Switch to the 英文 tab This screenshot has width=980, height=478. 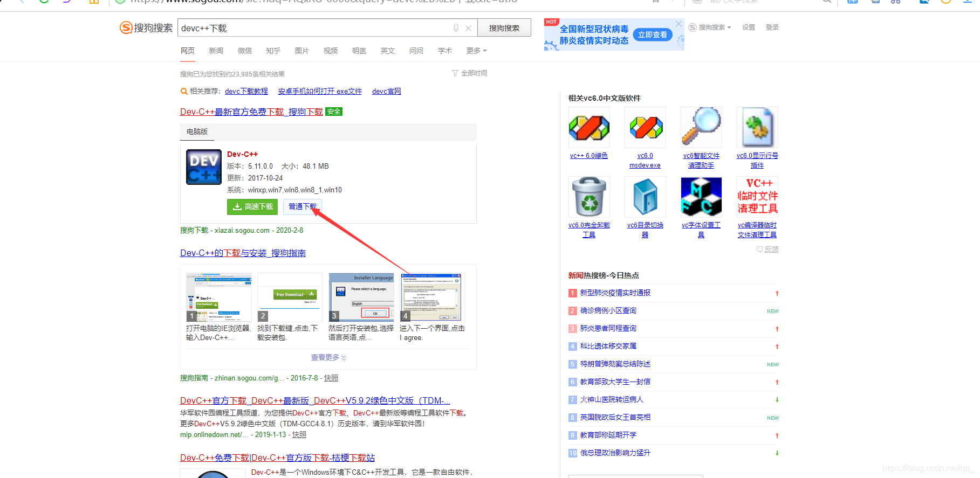388,51
